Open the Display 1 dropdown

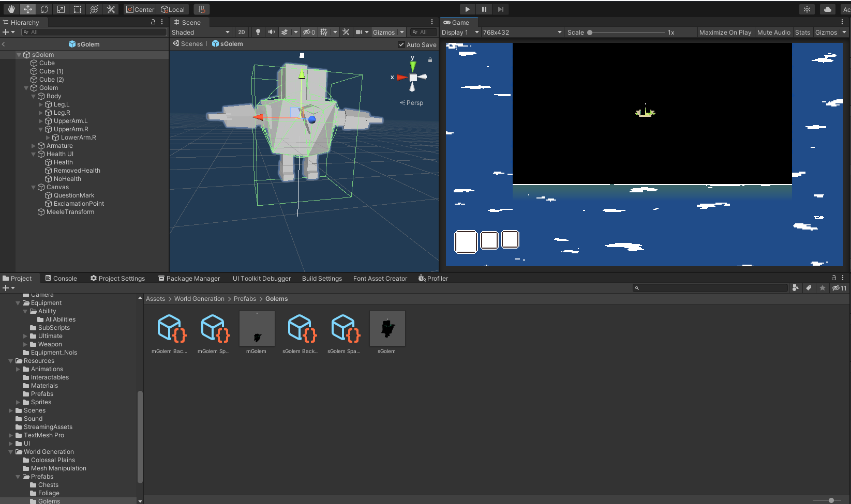(460, 32)
